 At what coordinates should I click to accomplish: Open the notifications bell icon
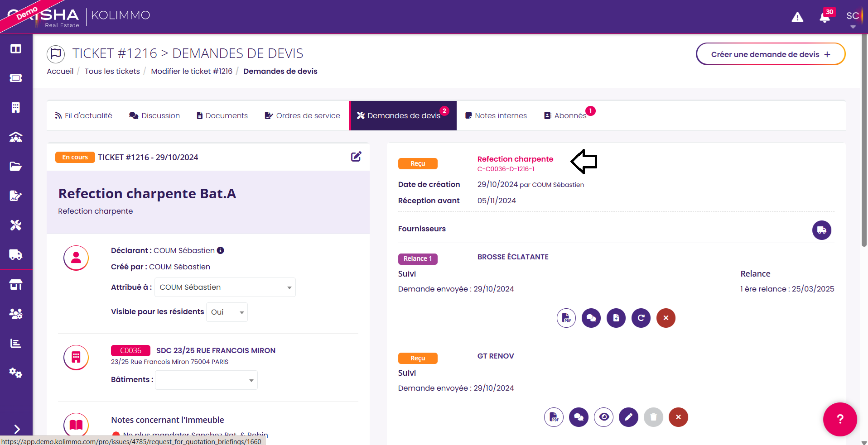coord(825,17)
